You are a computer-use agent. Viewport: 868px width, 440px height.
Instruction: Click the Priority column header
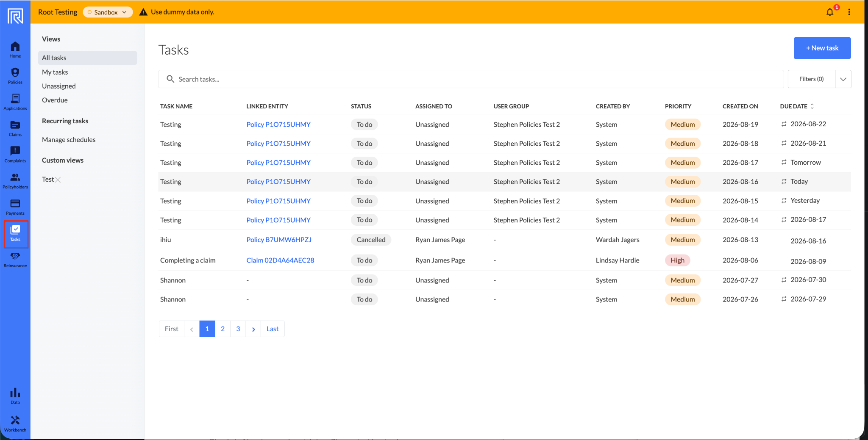pyautogui.click(x=678, y=106)
